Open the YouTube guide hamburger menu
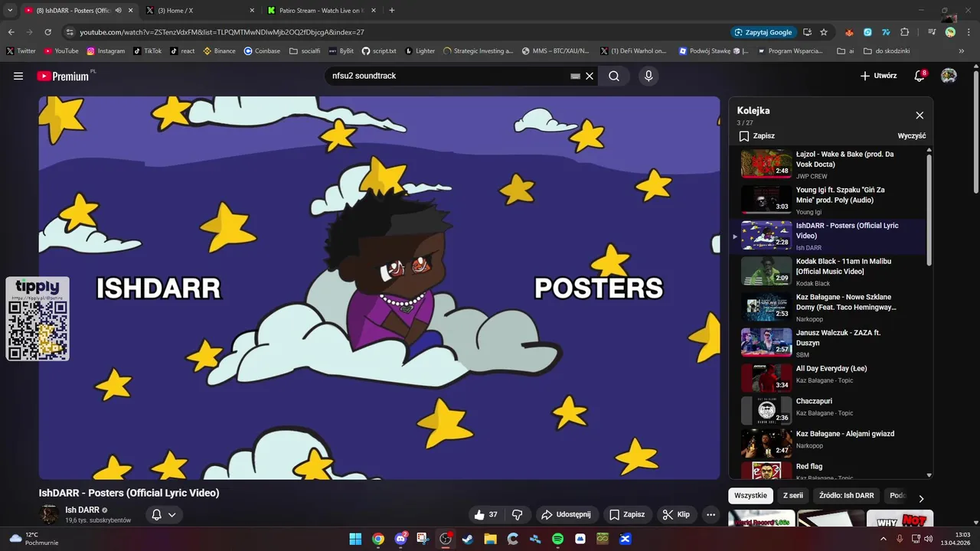The height and width of the screenshot is (551, 980). tap(18, 76)
